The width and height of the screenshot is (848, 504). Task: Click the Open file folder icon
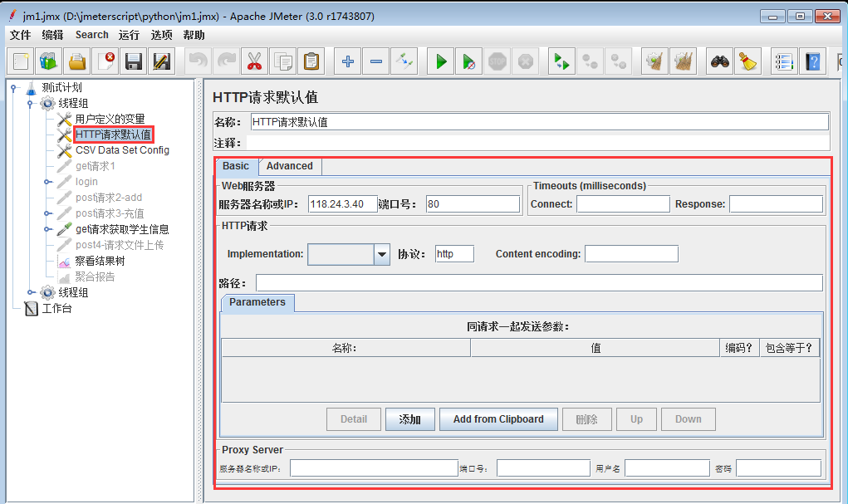point(77,61)
